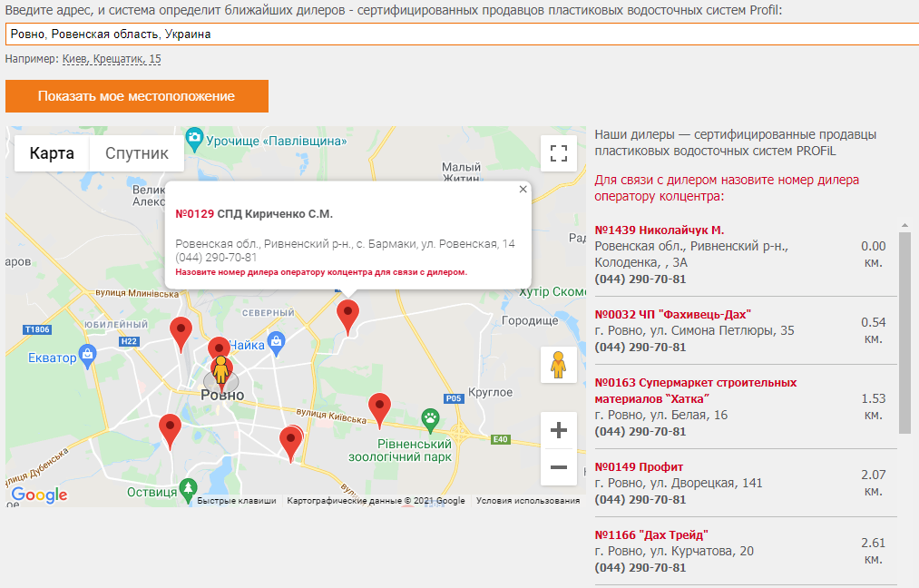Image resolution: width=919 pixels, height=588 pixels.
Task: Open dealer №1166 "Дах Трейд"
Action: click(x=651, y=535)
